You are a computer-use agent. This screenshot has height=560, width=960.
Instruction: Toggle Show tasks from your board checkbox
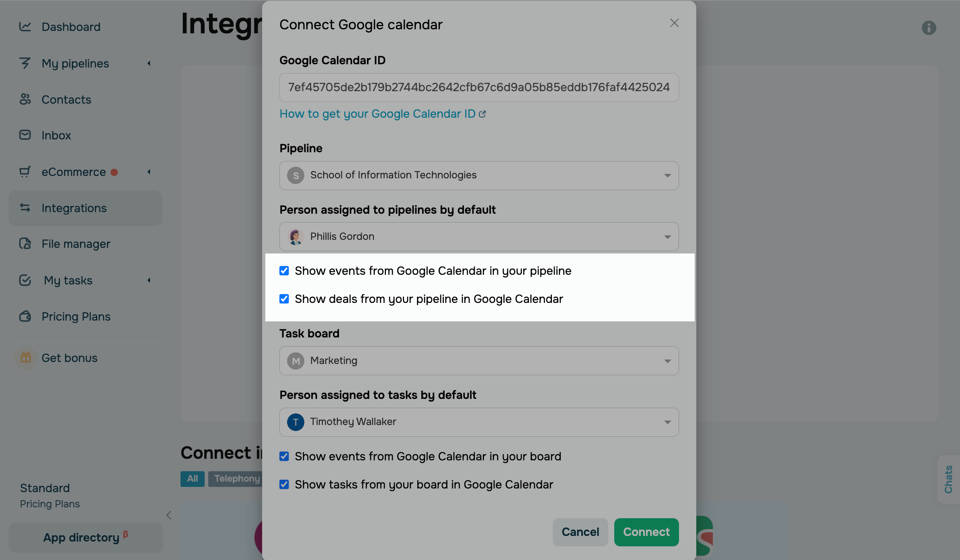(284, 484)
